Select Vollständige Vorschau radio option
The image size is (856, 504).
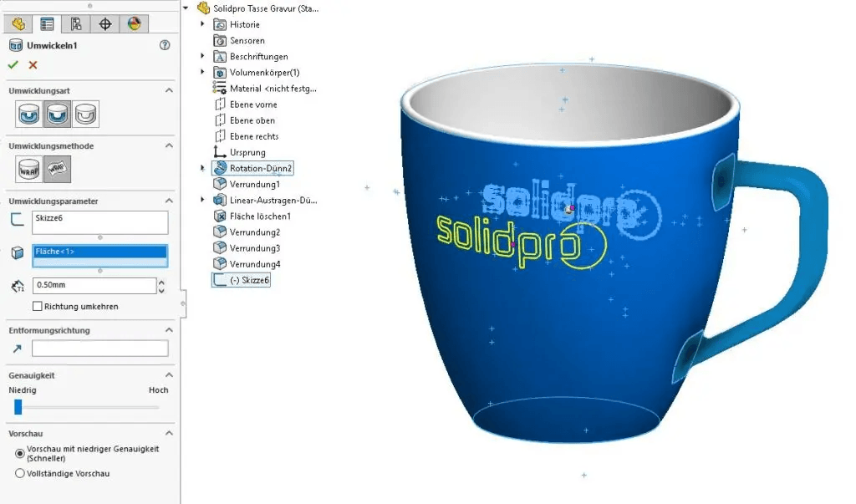pyautogui.click(x=20, y=474)
